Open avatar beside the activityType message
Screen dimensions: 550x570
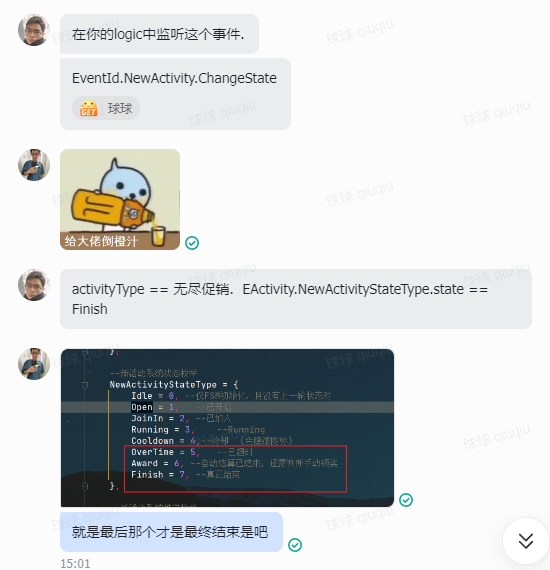(x=34, y=285)
